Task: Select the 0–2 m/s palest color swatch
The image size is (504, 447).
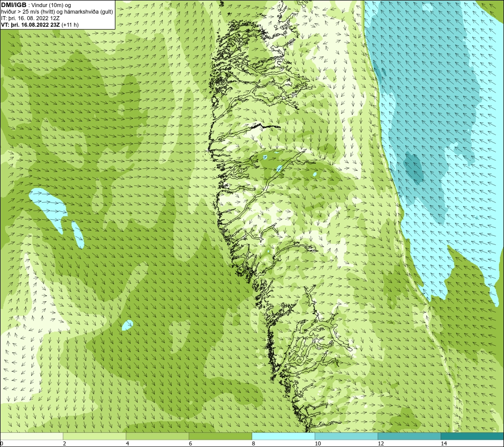Action: (x=31, y=436)
